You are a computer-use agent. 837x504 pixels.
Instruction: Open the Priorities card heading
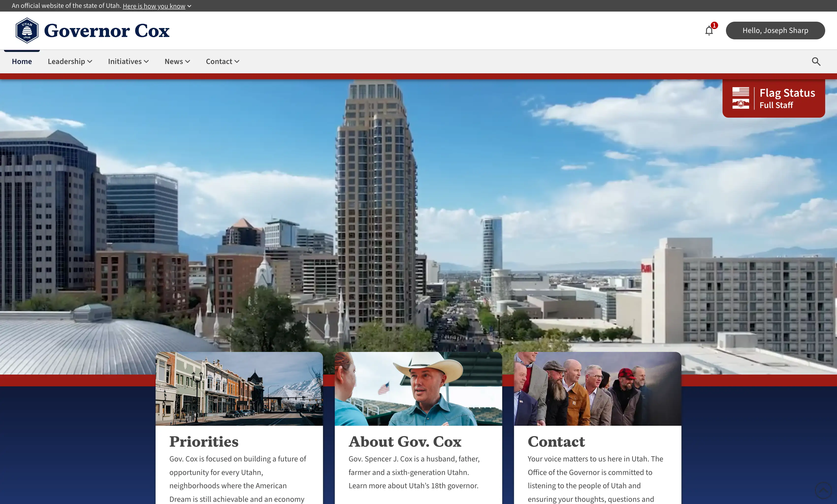tap(204, 441)
